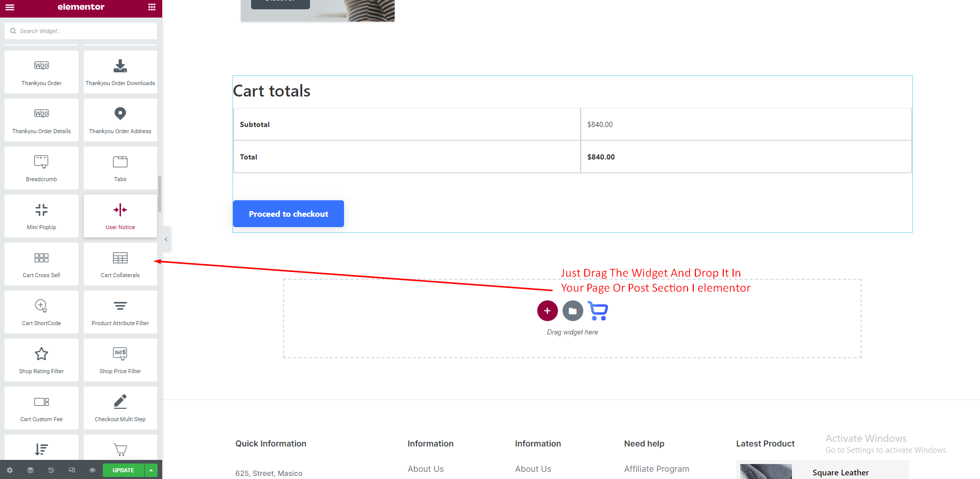Image resolution: width=980 pixels, height=479 pixels.
Task: Choose the Thankyou Order Downloads widget
Action: [x=120, y=72]
